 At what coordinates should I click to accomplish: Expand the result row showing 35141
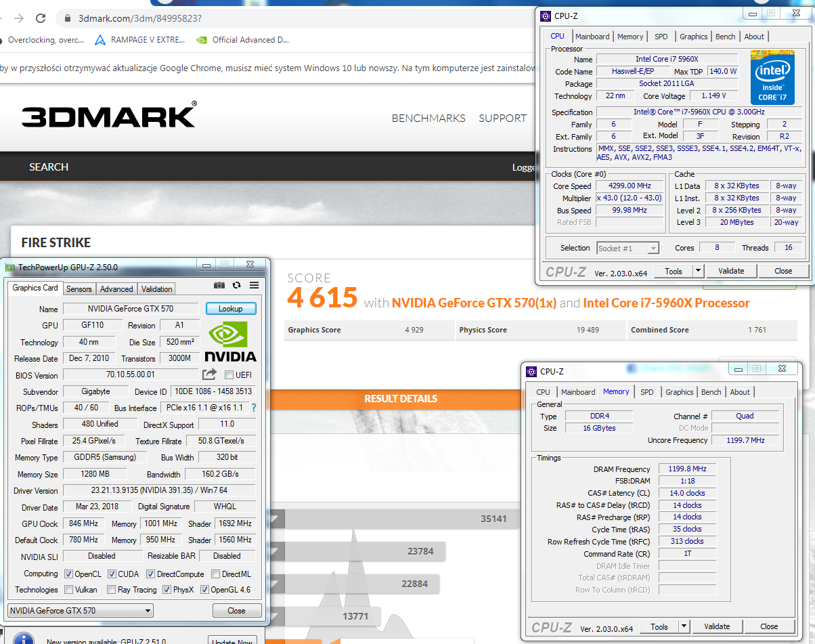(x=276, y=520)
